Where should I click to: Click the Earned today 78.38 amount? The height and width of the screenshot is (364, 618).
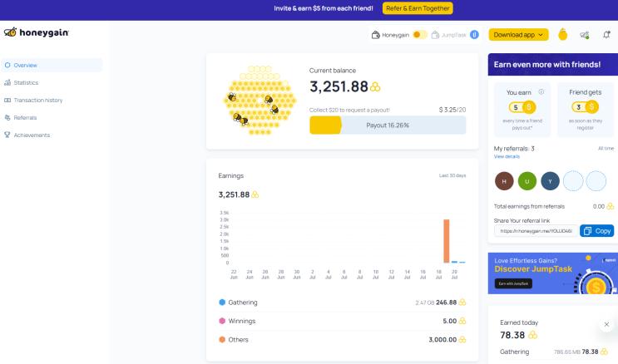[x=512, y=335]
